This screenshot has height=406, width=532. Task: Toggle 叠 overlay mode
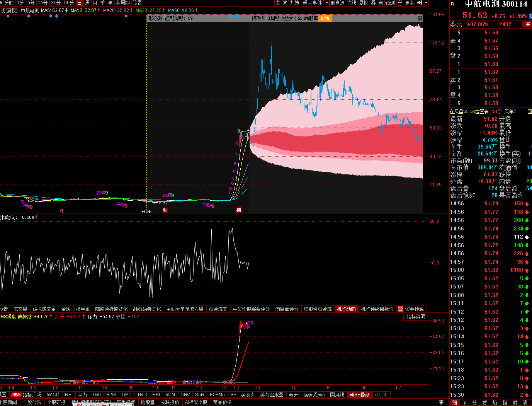pyautogui.click(x=373, y=3)
